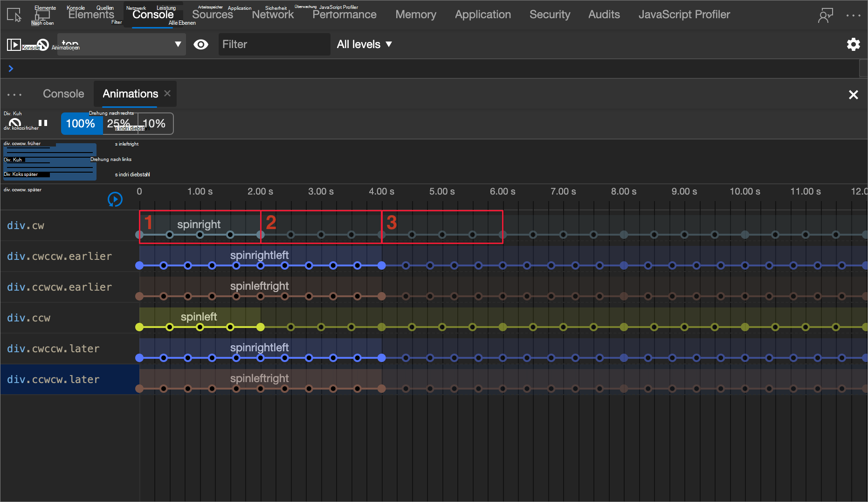Open the All levels log filter dropdown
This screenshot has width=868, height=502.
(x=365, y=44)
